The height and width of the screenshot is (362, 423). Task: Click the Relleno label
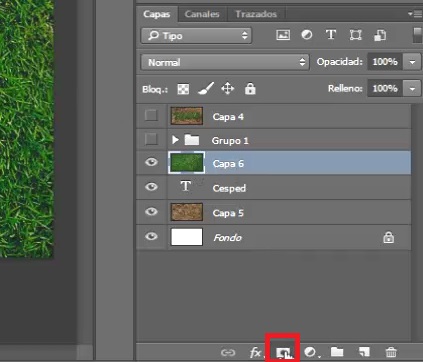345,88
